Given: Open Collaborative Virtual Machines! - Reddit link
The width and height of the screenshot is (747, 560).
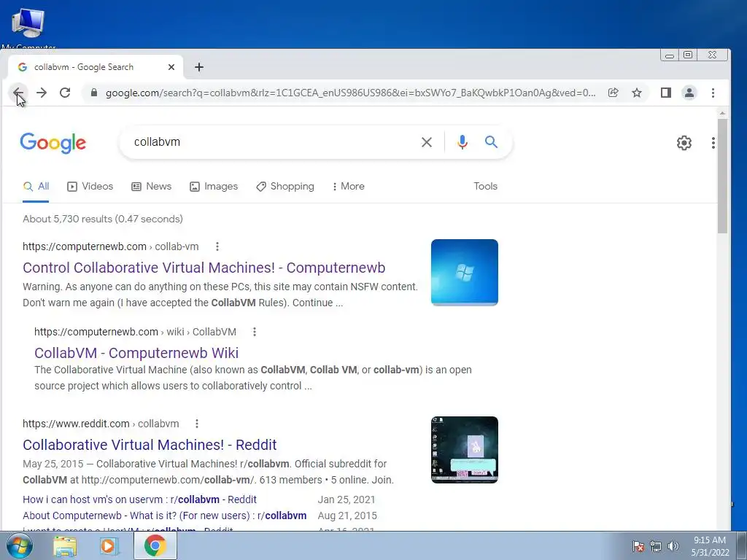Looking at the screenshot, I should click(x=150, y=445).
